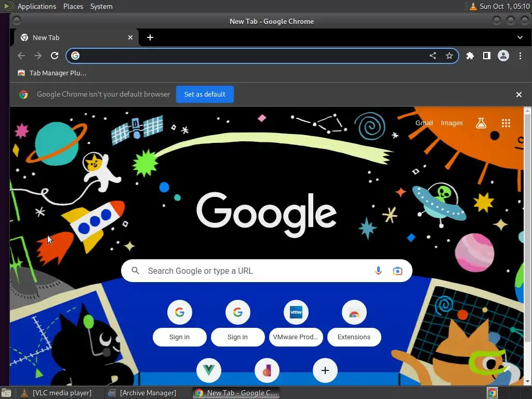Viewport: 532px width, 399px height.
Task: Open Tab Manager Plus bookmark
Action: point(52,73)
